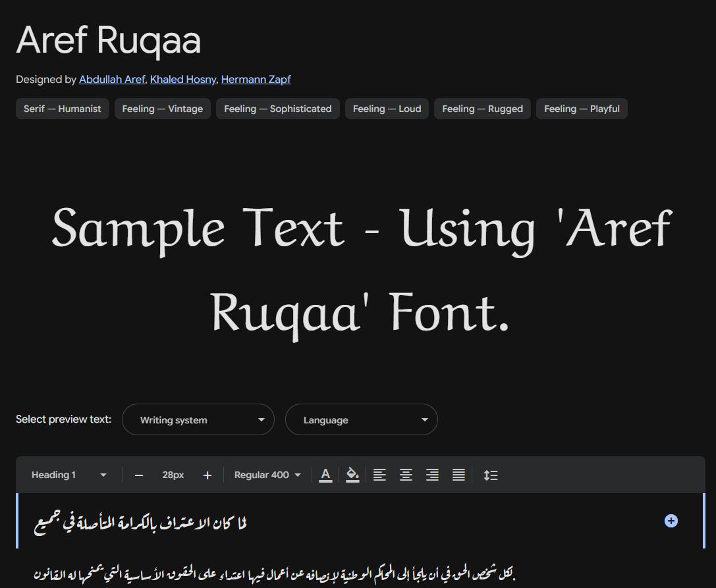This screenshot has height=588, width=716.
Task: Align text center
Action: coord(406,475)
